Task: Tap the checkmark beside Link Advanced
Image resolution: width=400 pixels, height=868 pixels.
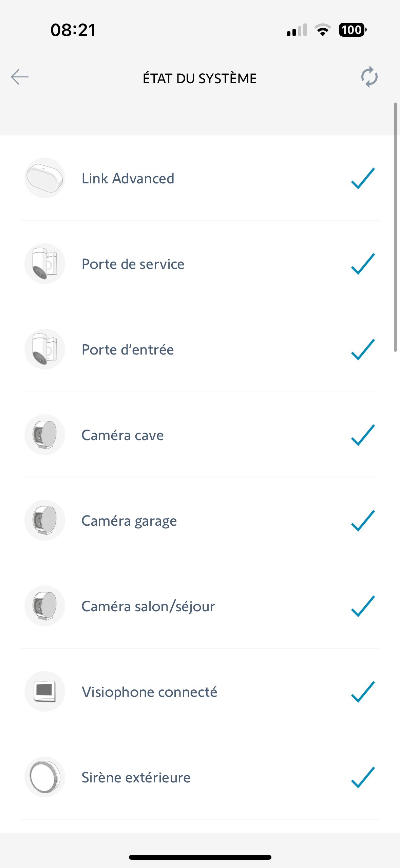Action: tap(363, 178)
